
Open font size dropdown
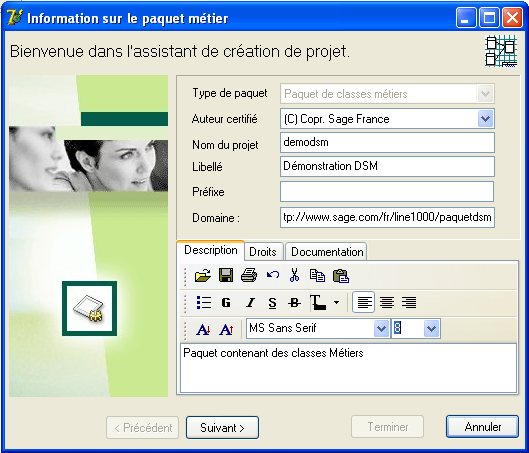click(x=432, y=329)
